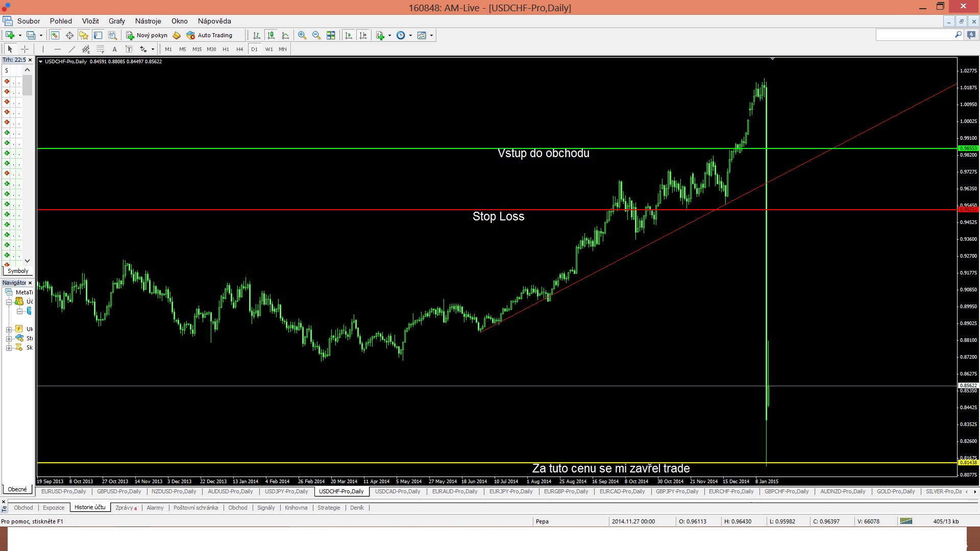Open the Symboly tab in Market Watch

pyautogui.click(x=18, y=271)
